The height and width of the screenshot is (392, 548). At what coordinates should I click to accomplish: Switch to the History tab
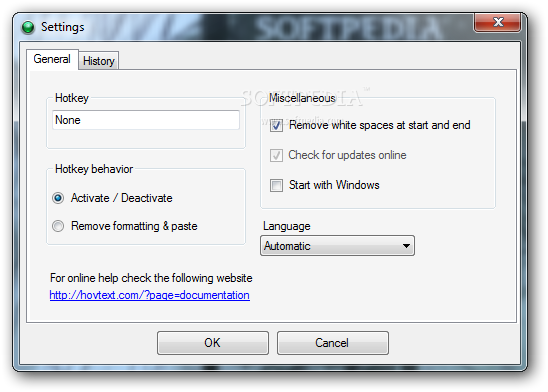(99, 61)
